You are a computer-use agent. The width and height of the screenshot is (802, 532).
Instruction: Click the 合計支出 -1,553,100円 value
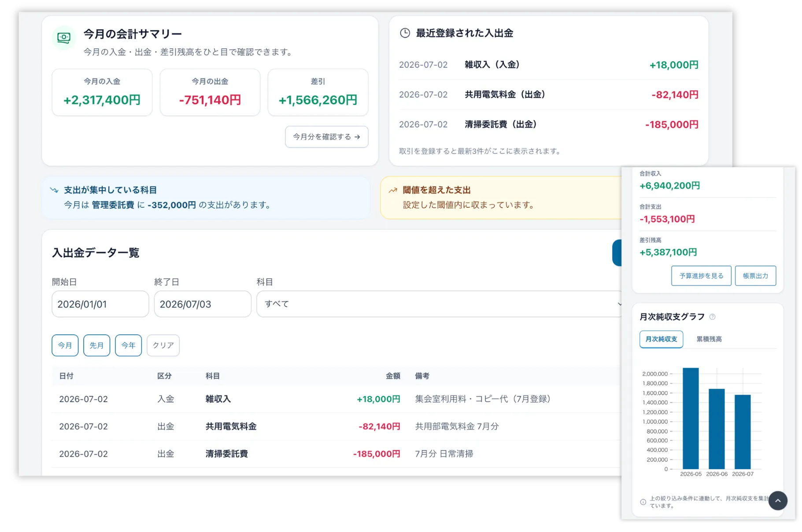click(667, 219)
